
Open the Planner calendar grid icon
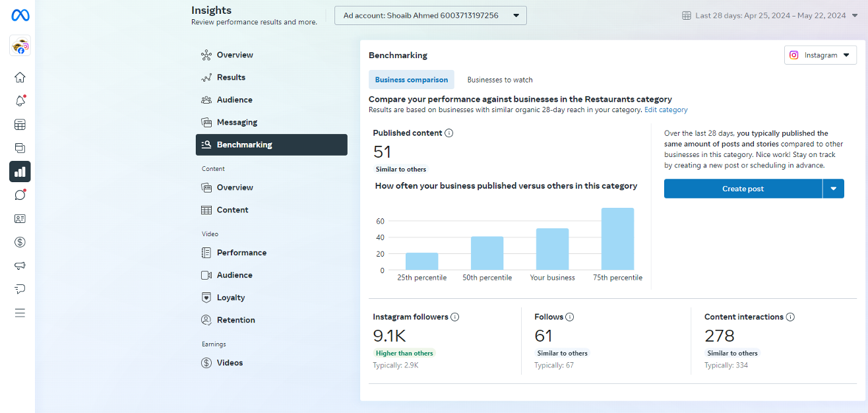click(20, 125)
